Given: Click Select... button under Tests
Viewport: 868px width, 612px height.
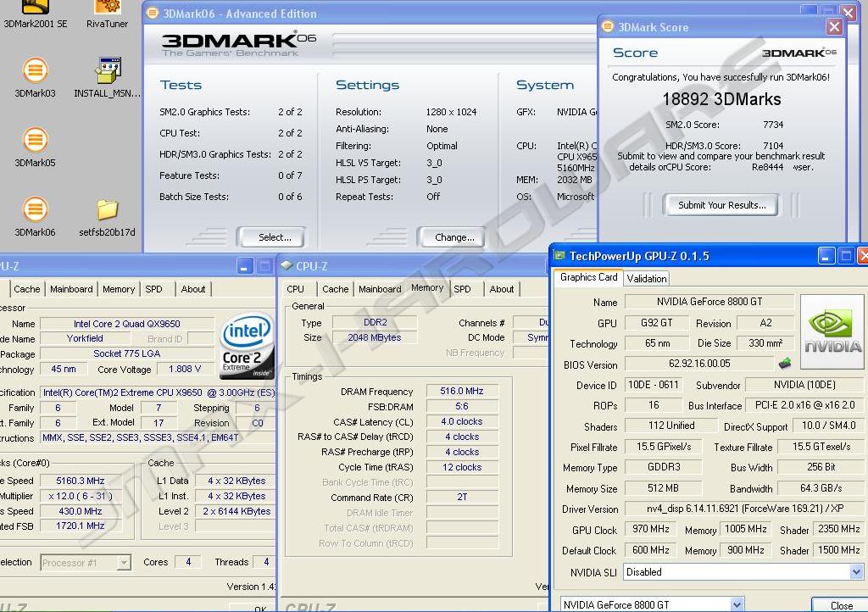Looking at the screenshot, I should (272, 236).
